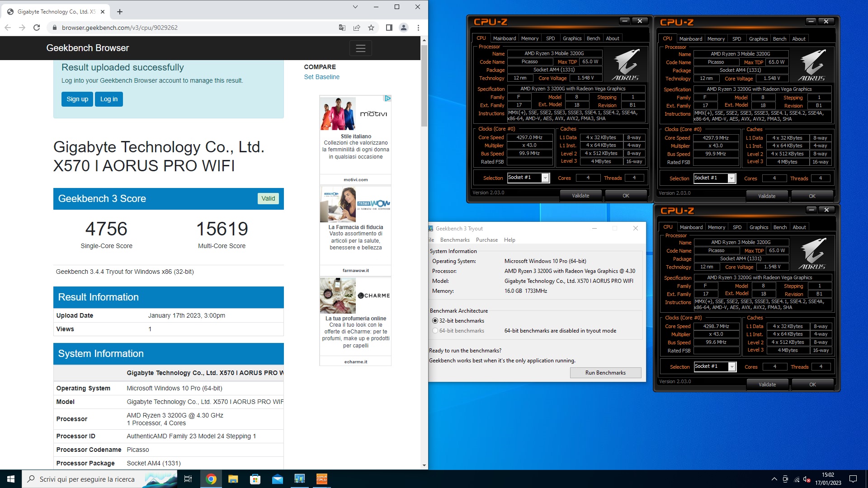Open About tab in bottom-right CPU-Z
The width and height of the screenshot is (868, 488).
point(799,227)
